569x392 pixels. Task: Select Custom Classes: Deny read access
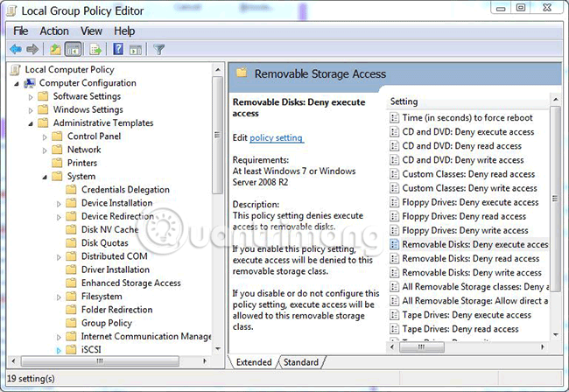[x=468, y=174]
